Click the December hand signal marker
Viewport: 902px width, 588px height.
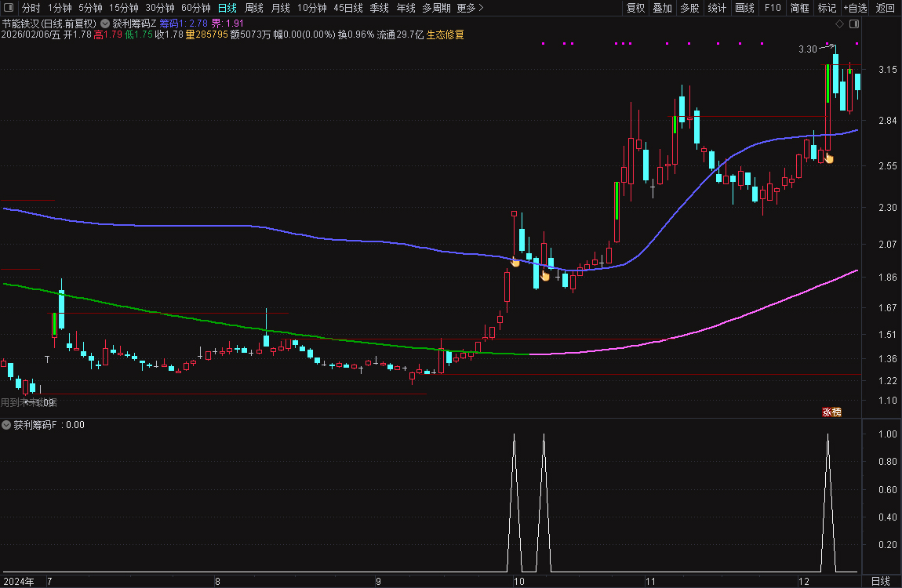click(829, 158)
